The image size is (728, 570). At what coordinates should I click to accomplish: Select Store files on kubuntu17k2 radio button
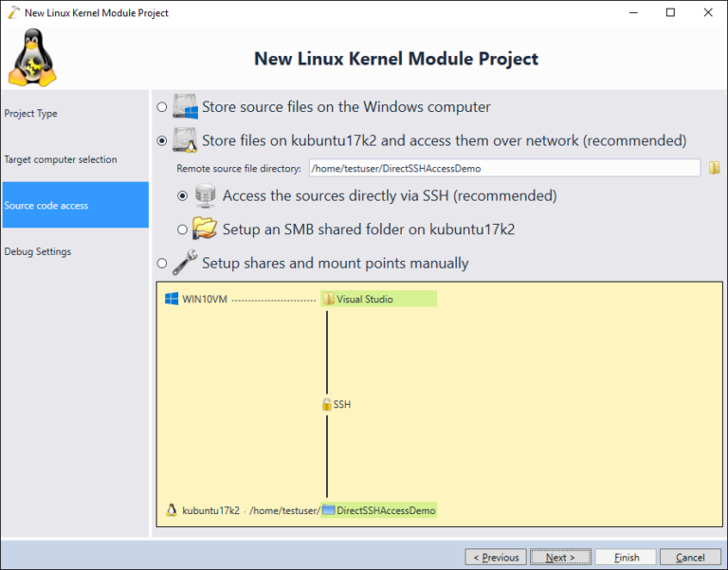coord(161,140)
